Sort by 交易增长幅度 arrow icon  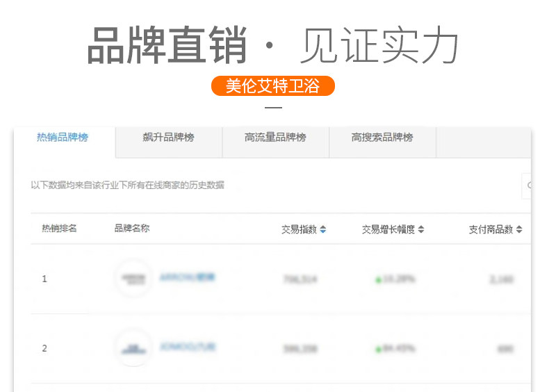(x=421, y=229)
